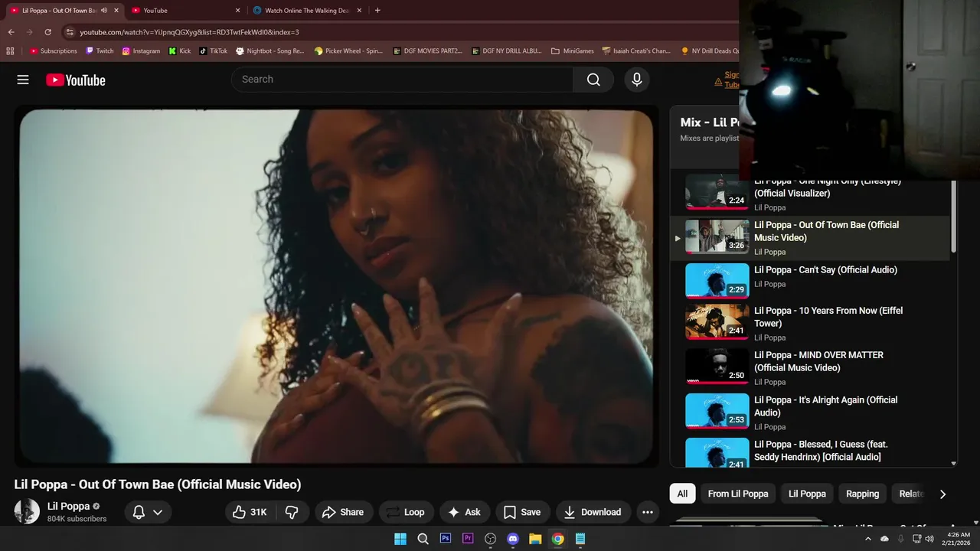Open a new browser tab
Viewport: 980px width, 551px height.
[377, 11]
